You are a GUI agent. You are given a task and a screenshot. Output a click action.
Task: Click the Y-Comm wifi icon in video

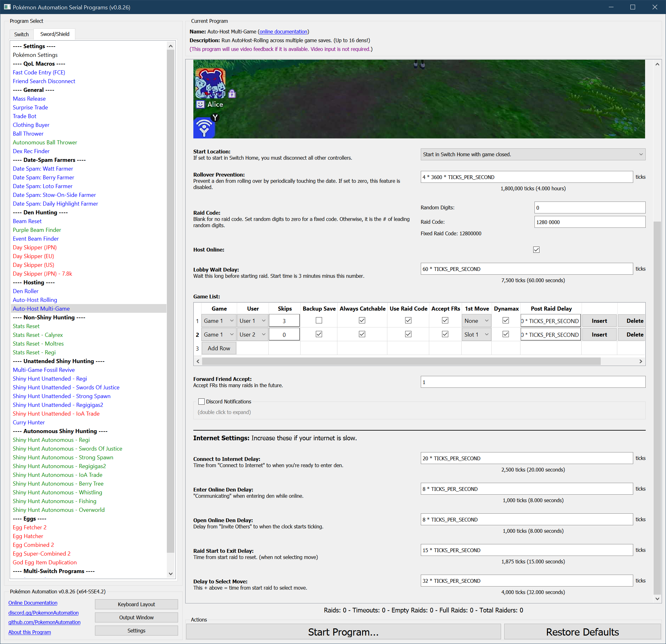point(204,128)
